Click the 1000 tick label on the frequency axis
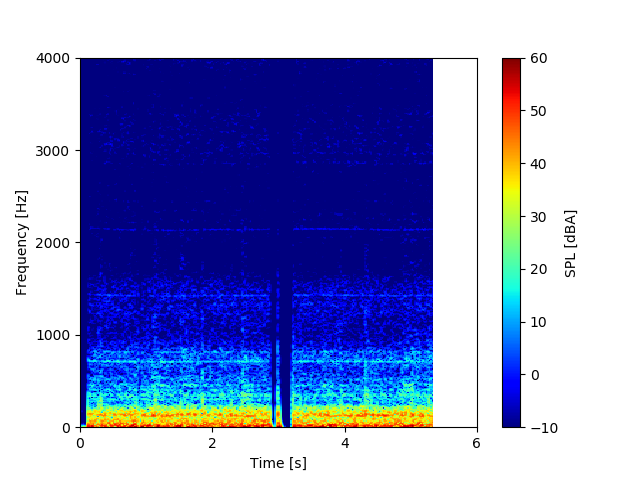 click(54, 335)
